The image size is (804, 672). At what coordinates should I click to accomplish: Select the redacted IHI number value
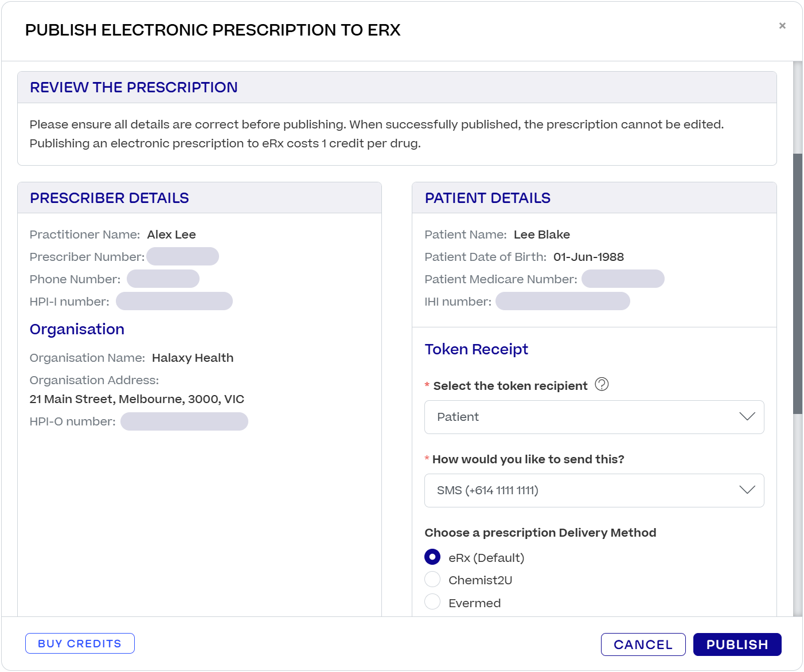point(563,301)
